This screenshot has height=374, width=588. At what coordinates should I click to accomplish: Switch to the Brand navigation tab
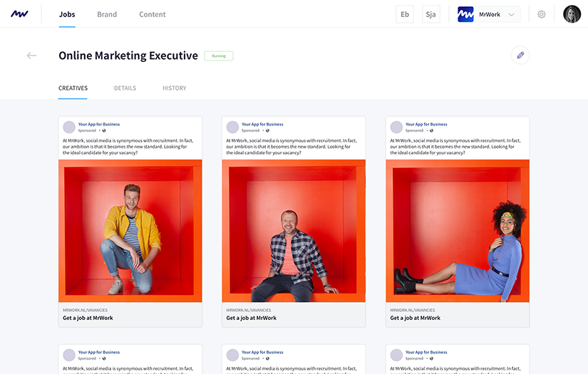point(107,14)
